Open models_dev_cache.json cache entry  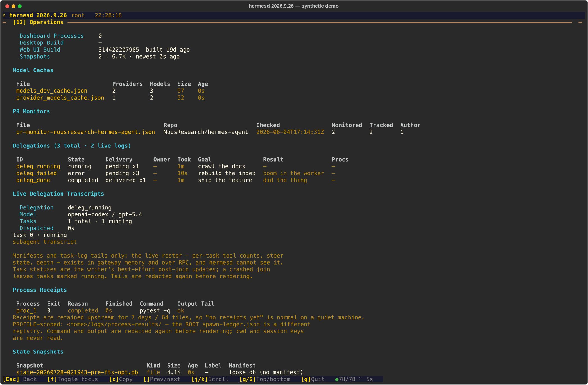pyautogui.click(x=52, y=91)
